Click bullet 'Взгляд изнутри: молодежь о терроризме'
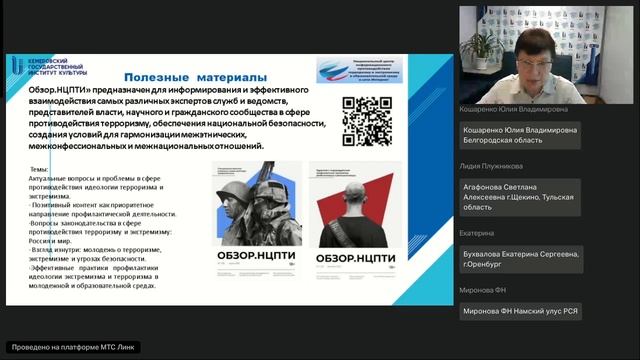 (x=95, y=254)
